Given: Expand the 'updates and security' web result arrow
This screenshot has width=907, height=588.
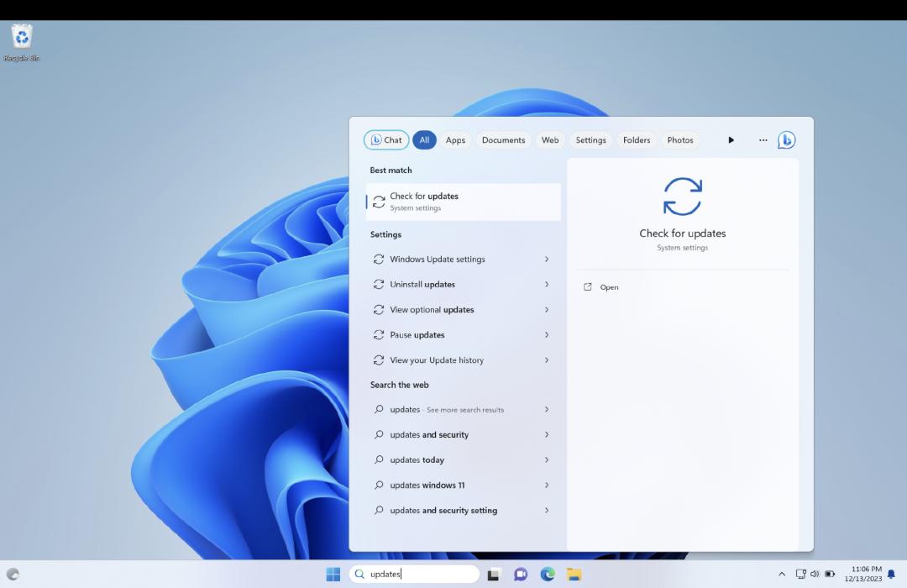Looking at the screenshot, I should (547, 435).
